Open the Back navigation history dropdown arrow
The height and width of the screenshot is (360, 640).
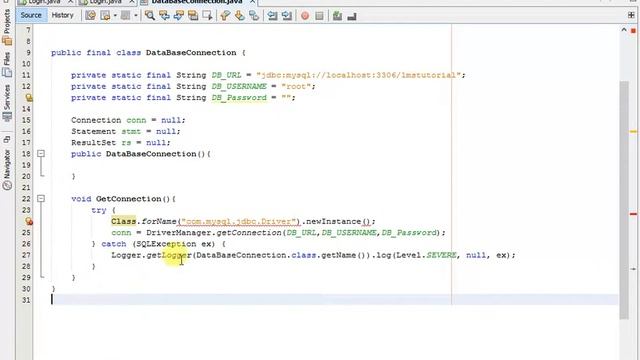(x=115, y=16)
